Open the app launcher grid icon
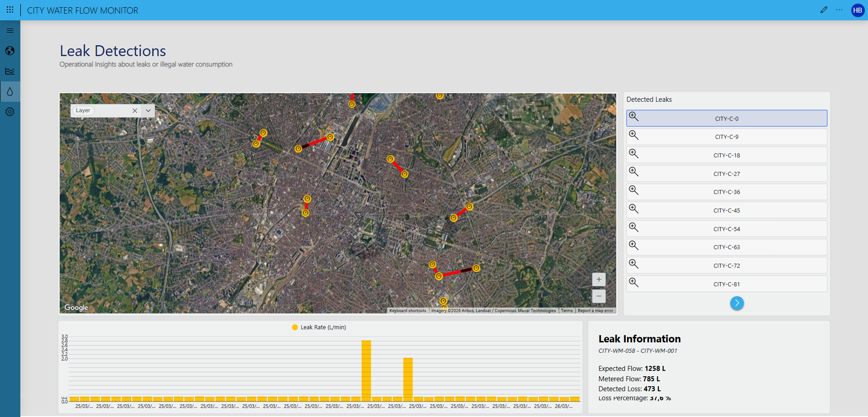This screenshot has width=868, height=417. point(10,9)
